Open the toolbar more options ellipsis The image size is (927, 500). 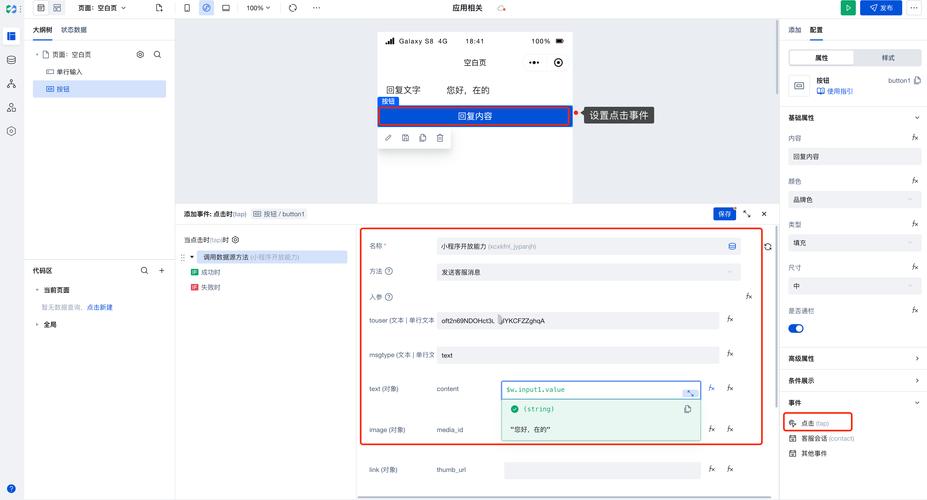pos(316,8)
